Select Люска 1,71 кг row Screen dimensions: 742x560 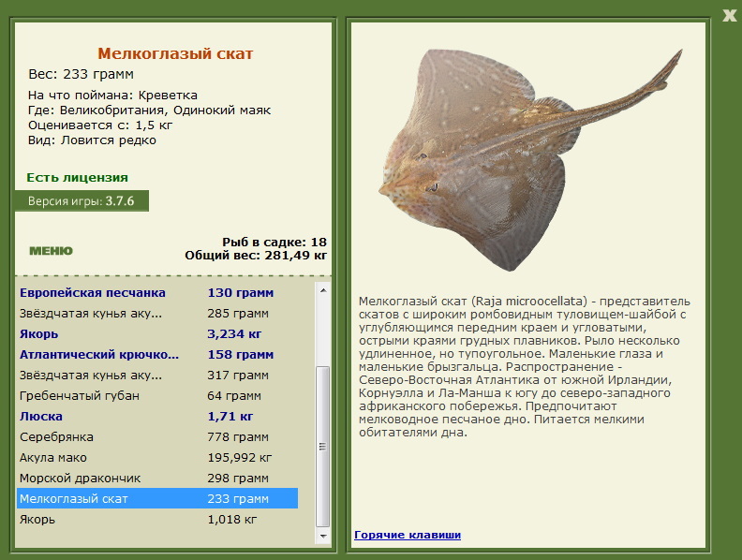click(157, 416)
